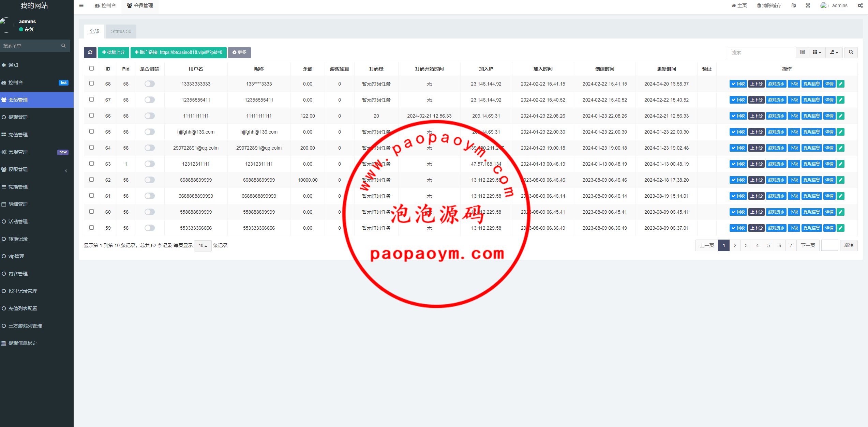Viewport: 868px width, 427px height.
Task: Collapse the sidebar with the hamburger icon
Action: pos(81,5)
